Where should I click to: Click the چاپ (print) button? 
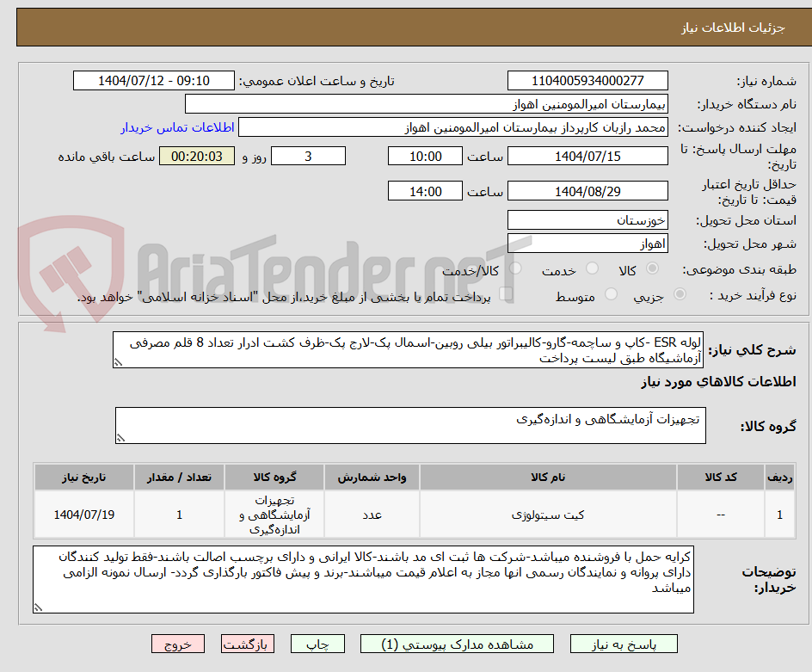tap(317, 644)
